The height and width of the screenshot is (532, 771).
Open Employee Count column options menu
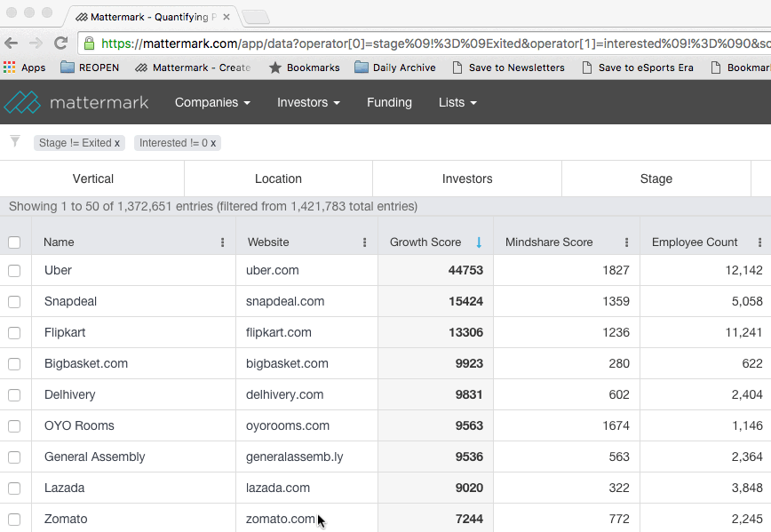(759, 242)
